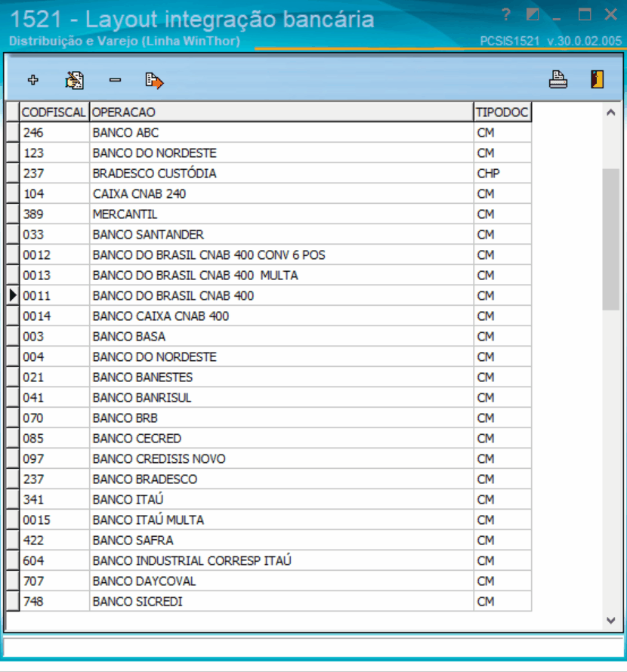Click the export layout icon with the orange arrow
Image resolution: width=627 pixels, height=672 pixels.
(154, 81)
